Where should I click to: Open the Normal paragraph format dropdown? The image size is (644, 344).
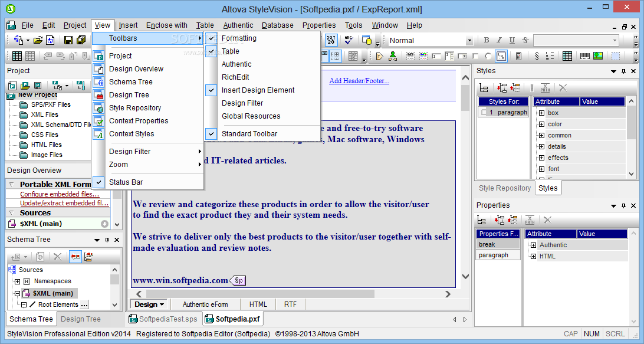[x=469, y=40]
